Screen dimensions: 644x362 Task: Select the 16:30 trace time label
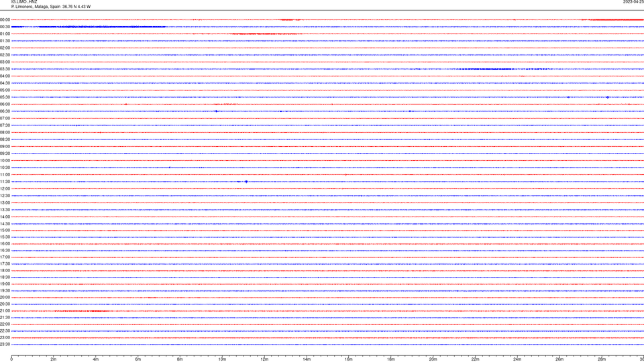click(x=5, y=250)
